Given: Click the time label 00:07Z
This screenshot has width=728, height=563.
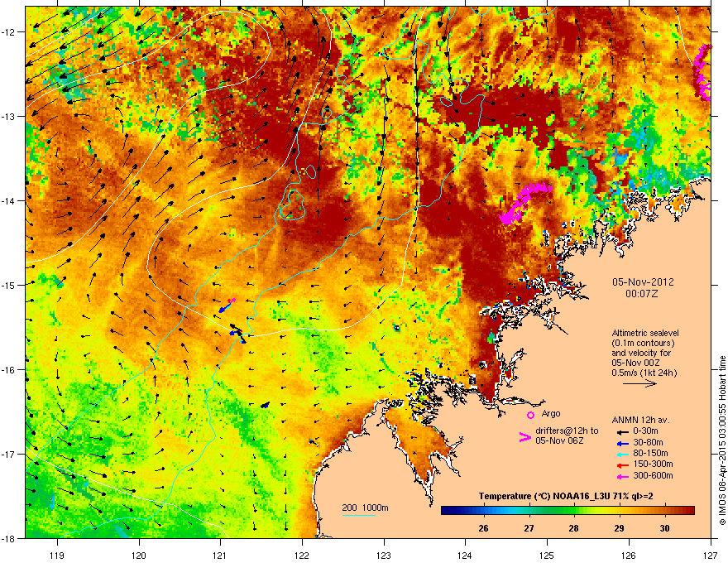Looking at the screenshot, I should 642,294.
